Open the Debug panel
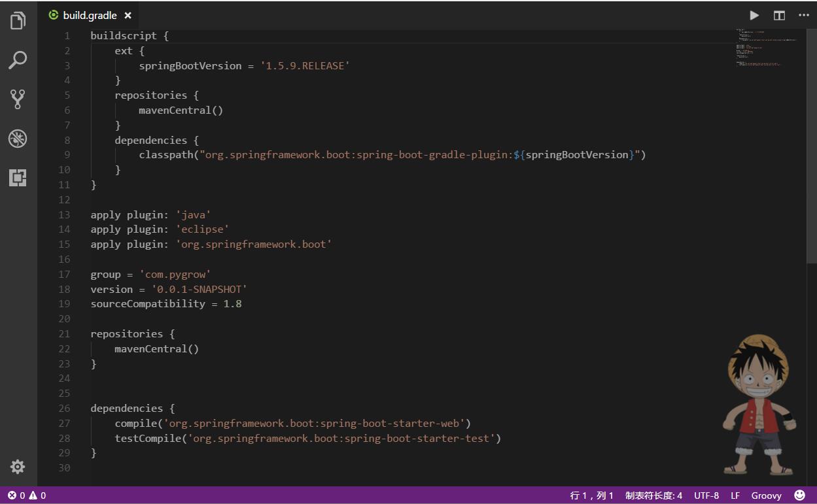 point(18,139)
